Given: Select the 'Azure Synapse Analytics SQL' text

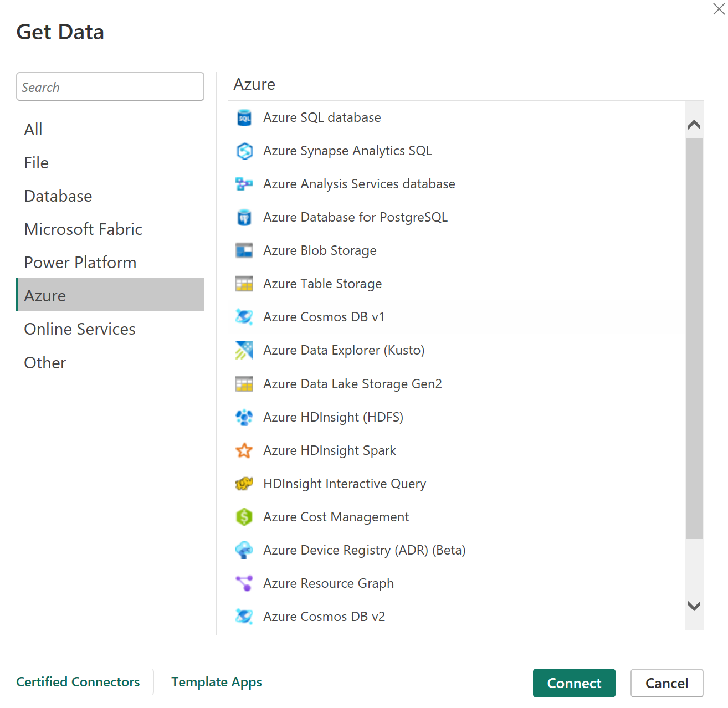Looking at the screenshot, I should point(347,151).
